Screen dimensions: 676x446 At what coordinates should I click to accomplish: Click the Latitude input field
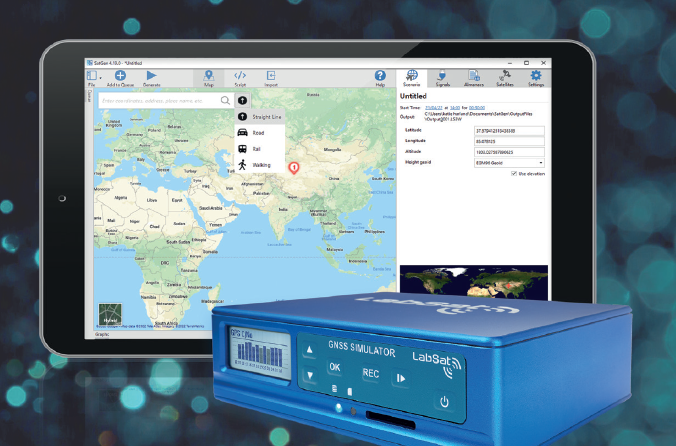509,131
